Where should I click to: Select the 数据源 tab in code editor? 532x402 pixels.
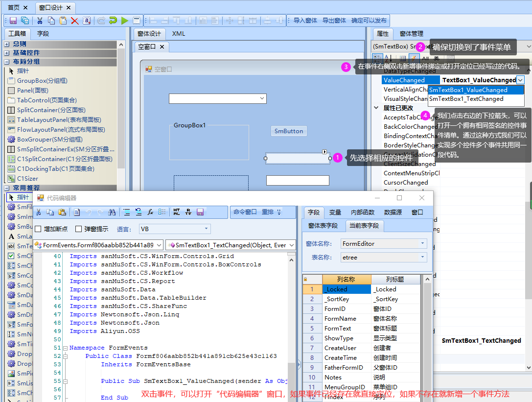pos(393,212)
